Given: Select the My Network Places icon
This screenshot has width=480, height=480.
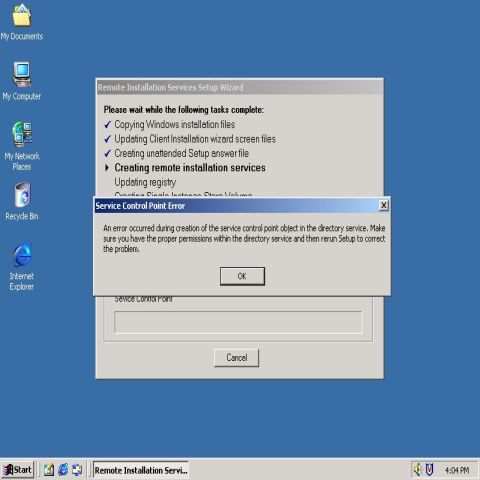Looking at the screenshot, I should coord(22,146).
